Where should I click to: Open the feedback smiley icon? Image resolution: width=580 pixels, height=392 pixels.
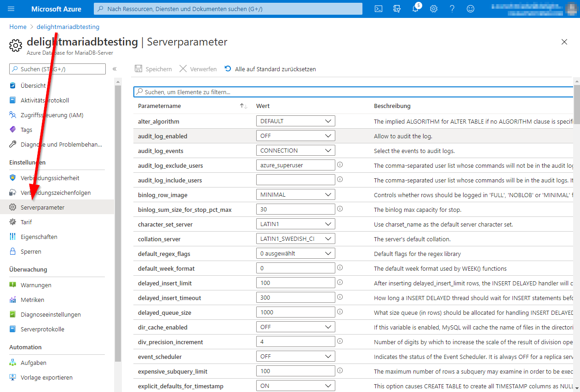[x=471, y=9]
